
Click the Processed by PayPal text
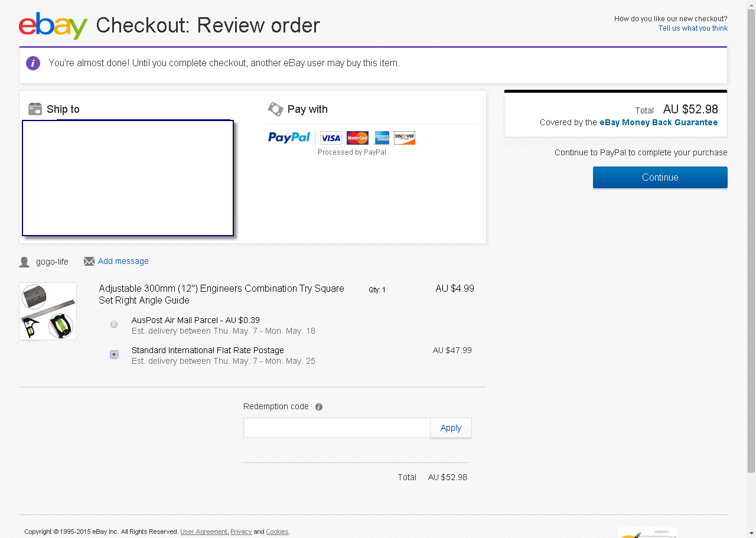tap(352, 152)
